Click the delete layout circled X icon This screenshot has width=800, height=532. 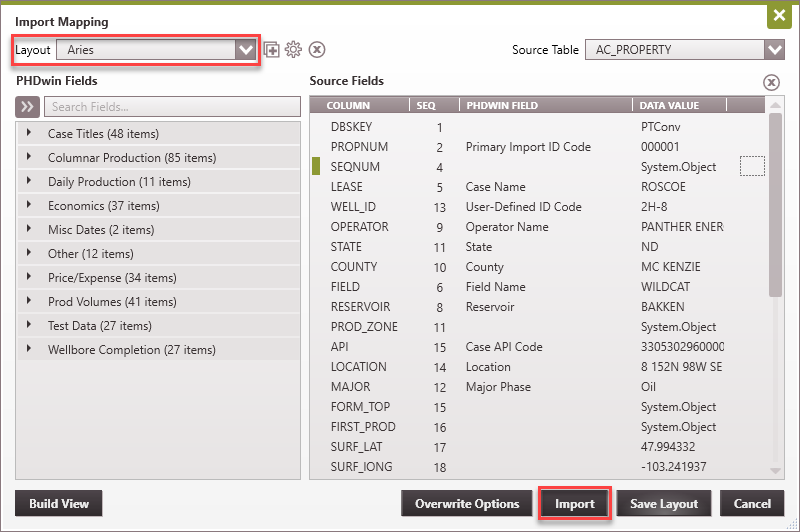click(317, 49)
